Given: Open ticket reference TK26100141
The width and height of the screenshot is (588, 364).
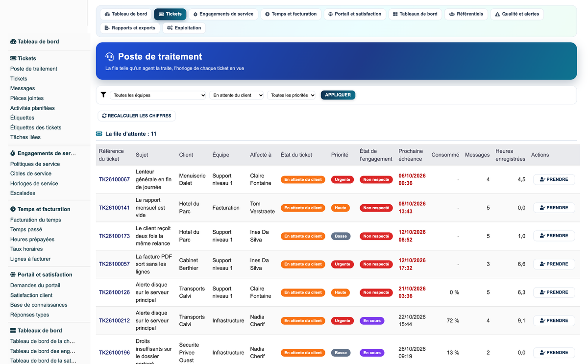Looking at the screenshot, I should [114, 208].
